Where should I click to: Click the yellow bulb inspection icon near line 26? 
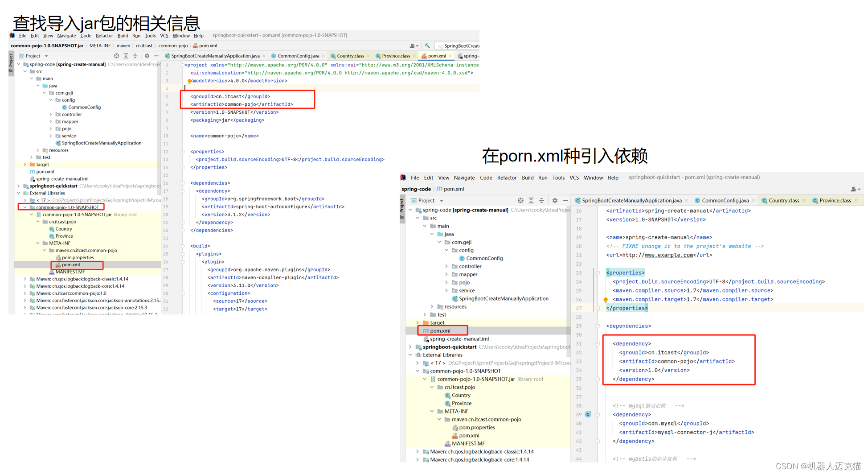click(606, 299)
